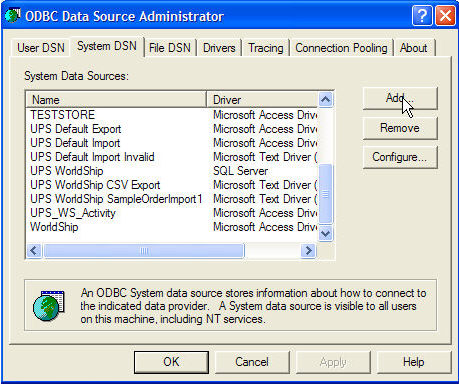Click the list's scroll up arrow

(x=325, y=99)
